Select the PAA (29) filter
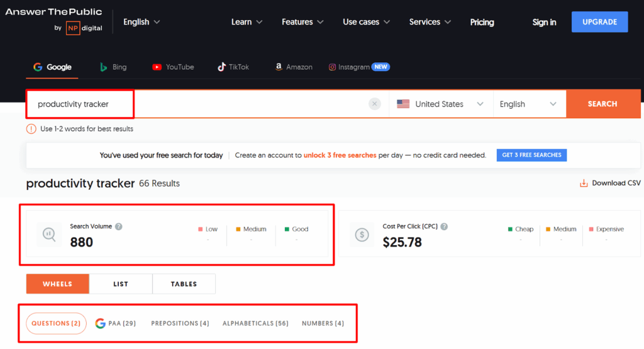This screenshot has height=349, width=644. coord(116,323)
